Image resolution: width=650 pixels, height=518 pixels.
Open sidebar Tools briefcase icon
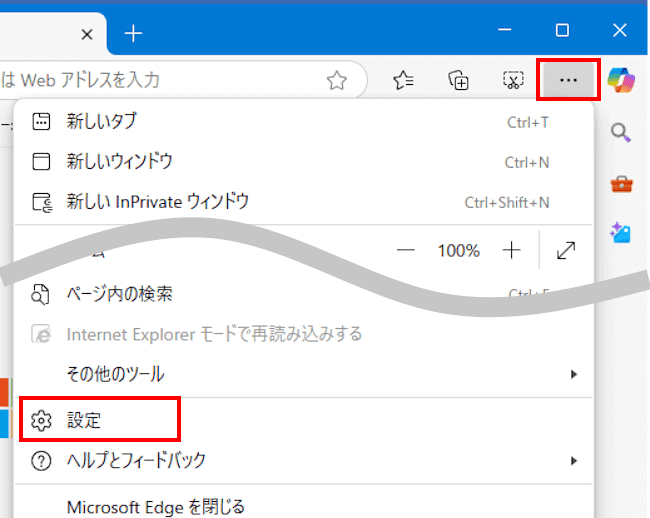coord(621,184)
